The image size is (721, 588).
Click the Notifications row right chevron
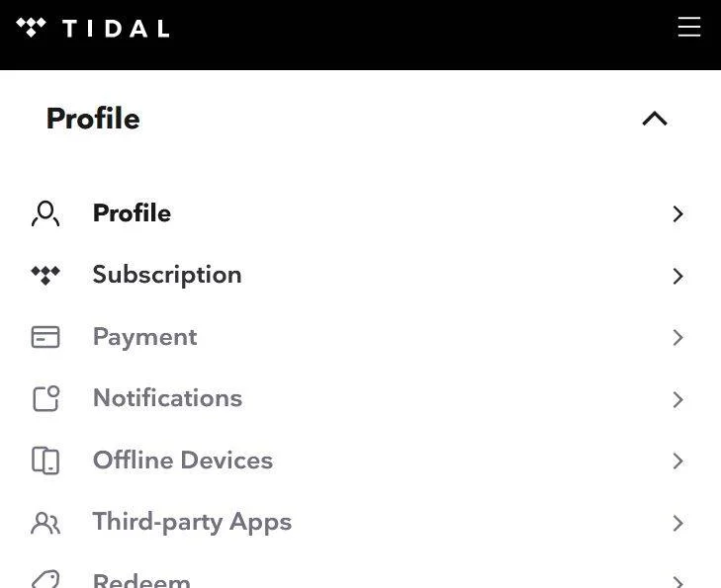(677, 399)
